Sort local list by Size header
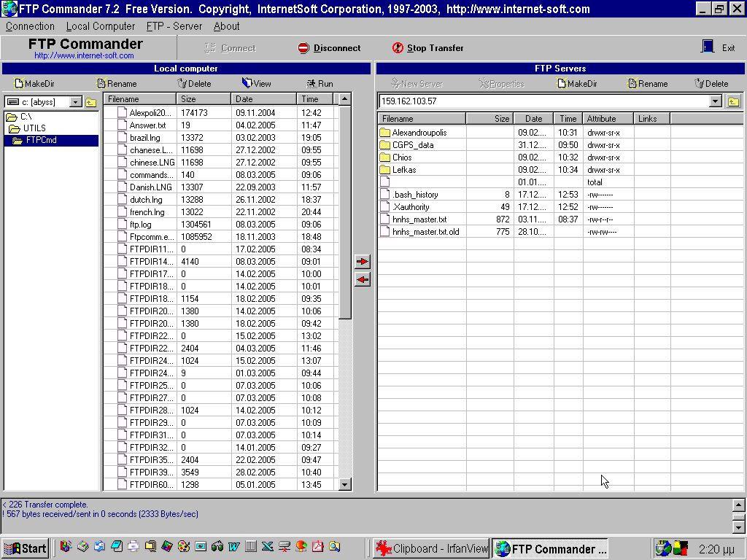The height and width of the screenshot is (560, 747). pyautogui.click(x=204, y=99)
